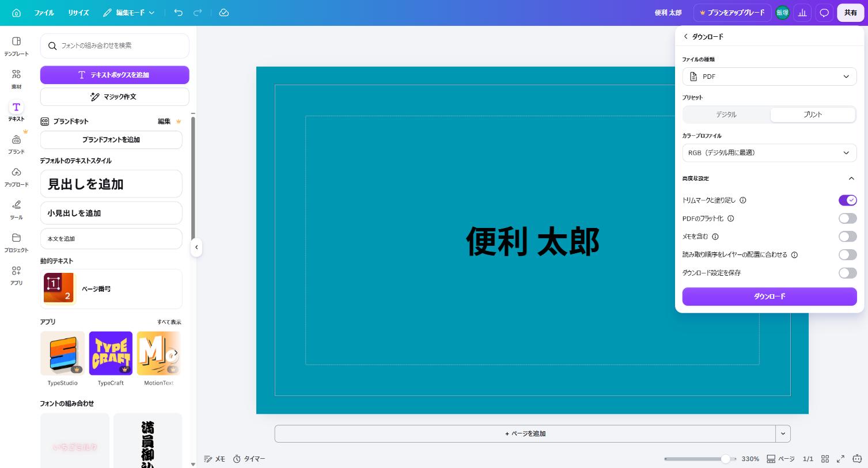Disable トリムマークと塗り足し toggle
868x468 pixels.
tap(847, 200)
